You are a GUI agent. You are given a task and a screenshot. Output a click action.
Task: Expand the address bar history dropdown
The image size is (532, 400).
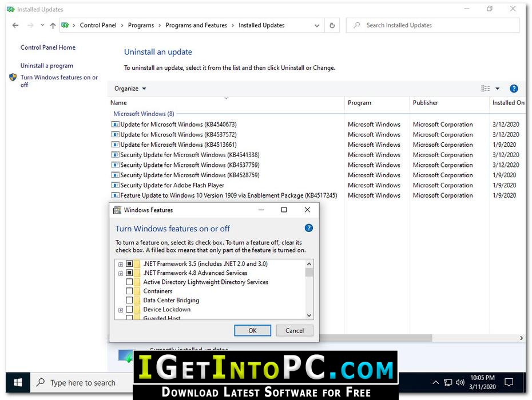click(316, 25)
